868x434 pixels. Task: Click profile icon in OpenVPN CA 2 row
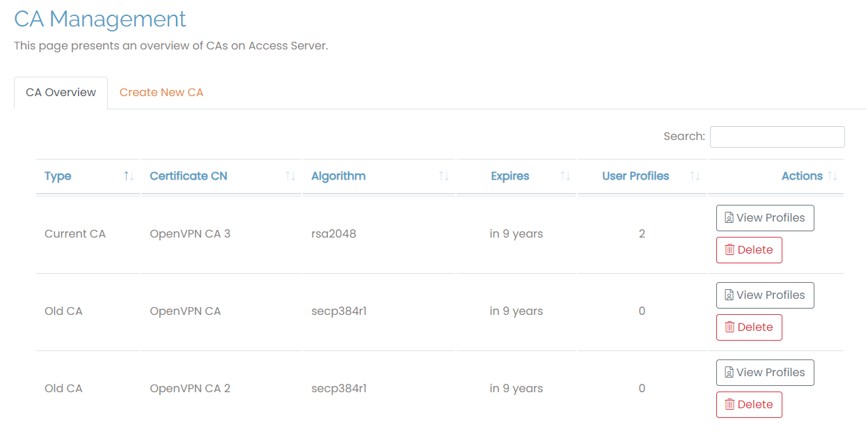point(729,373)
